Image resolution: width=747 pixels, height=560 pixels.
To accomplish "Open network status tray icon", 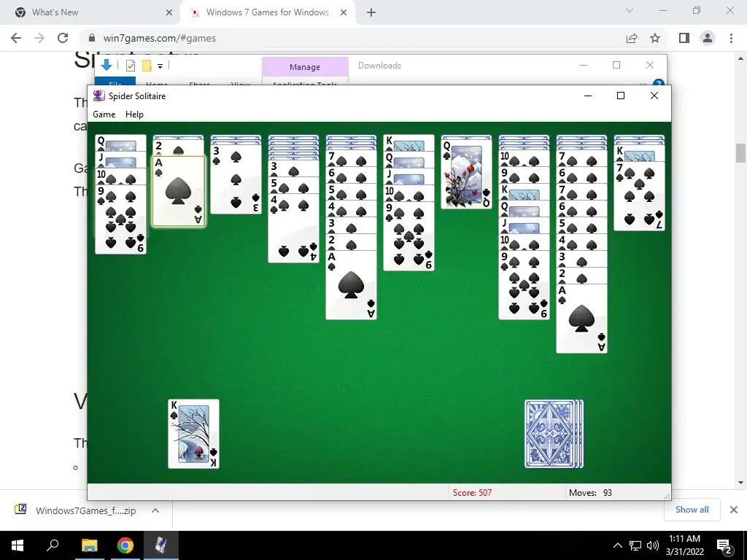I will click(x=635, y=545).
